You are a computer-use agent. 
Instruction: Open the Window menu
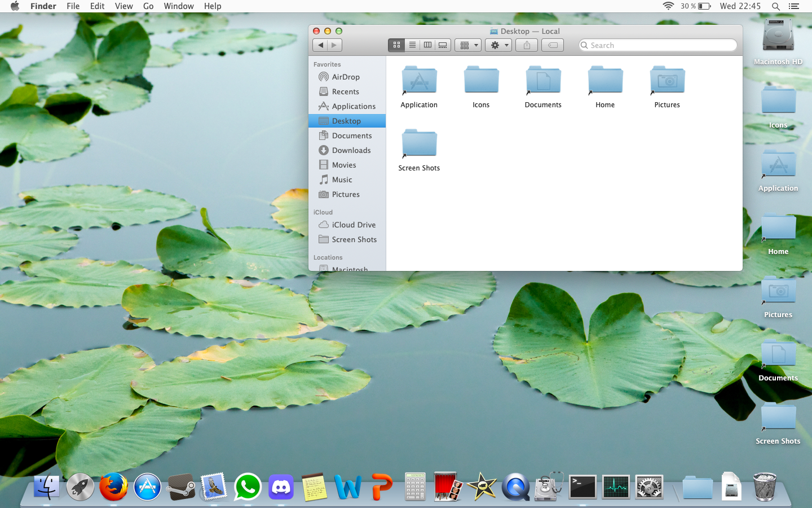pyautogui.click(x=179, y=6)
